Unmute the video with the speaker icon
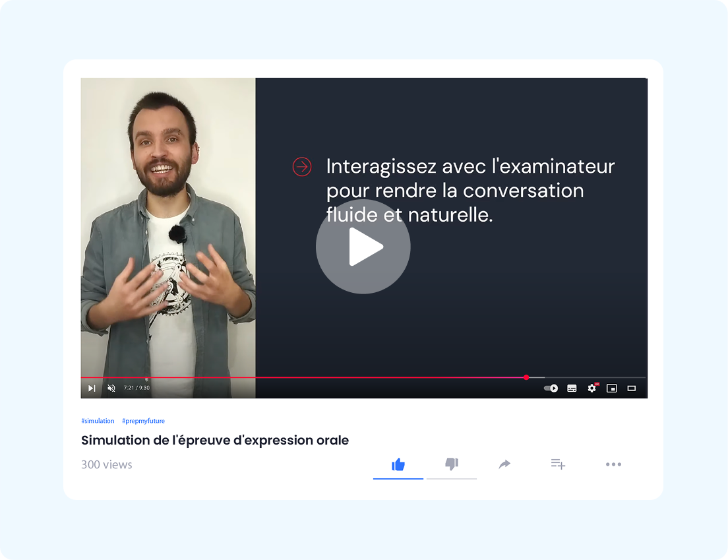Screen dimensions: 728x560 tap(111, 389)
